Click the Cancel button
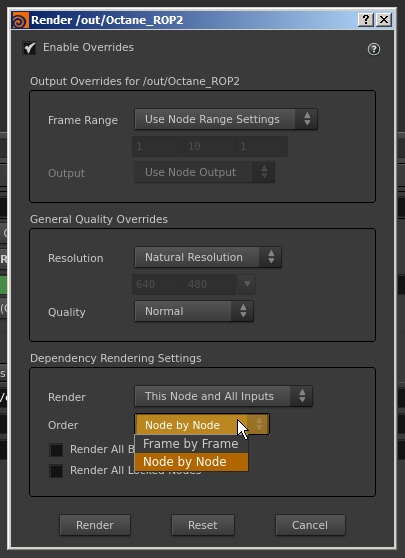405x558 pixels. 310,525
